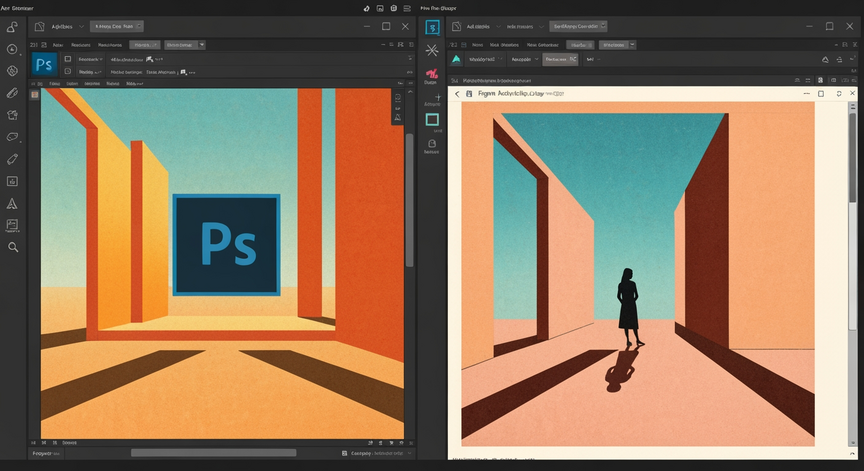
Task: Select the circular clock tool in left toolbar
Action: [x=12, y=49]
